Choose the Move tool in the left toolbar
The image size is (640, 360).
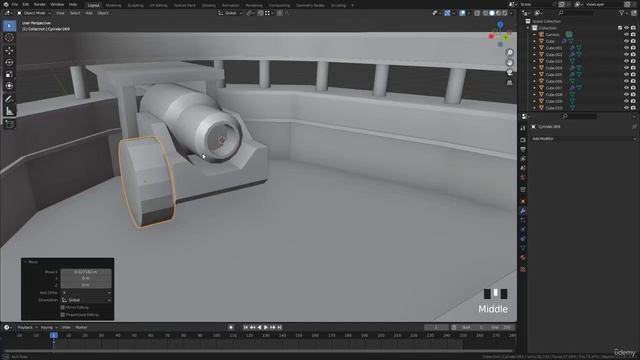(x=9, y=51)
